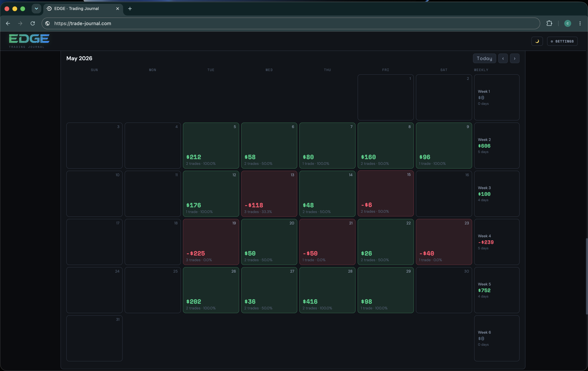588x371 pixels.
Task: View site information icon in address bar
Action: point(48,23)
